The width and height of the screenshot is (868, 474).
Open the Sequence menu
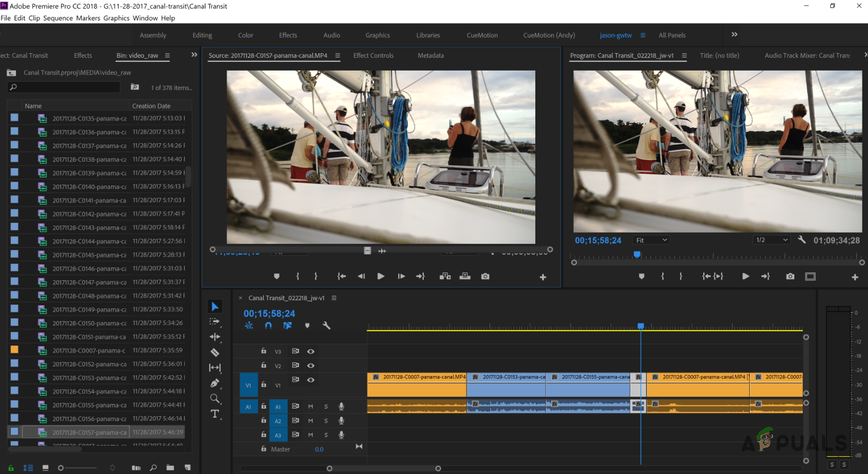[x=58, y=18]
